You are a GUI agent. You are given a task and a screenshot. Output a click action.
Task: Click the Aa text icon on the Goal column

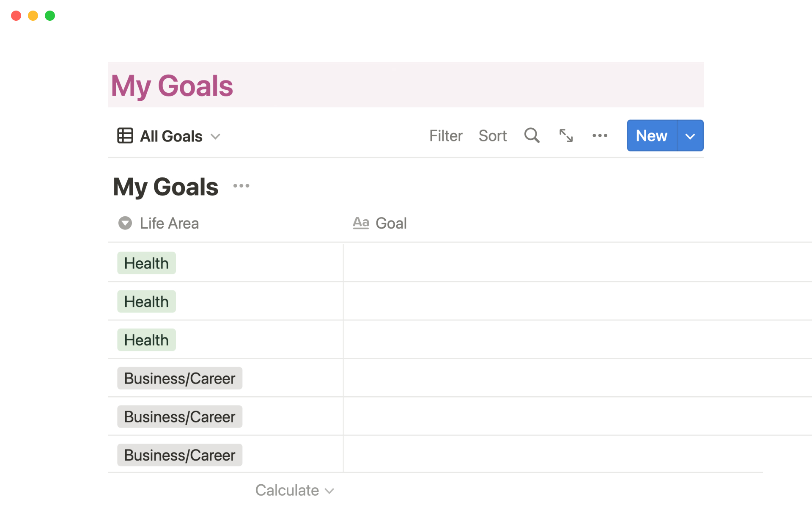click(361, 223)
